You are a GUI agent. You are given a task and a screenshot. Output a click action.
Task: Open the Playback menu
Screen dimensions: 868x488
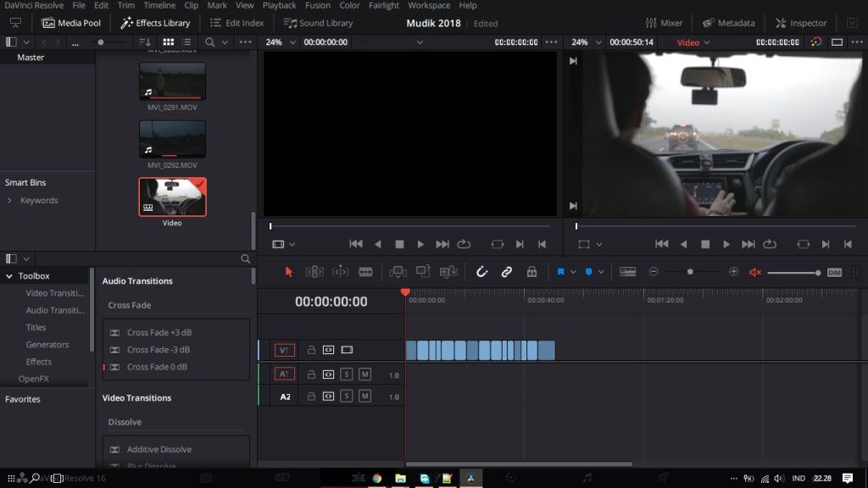pos(279,5)
